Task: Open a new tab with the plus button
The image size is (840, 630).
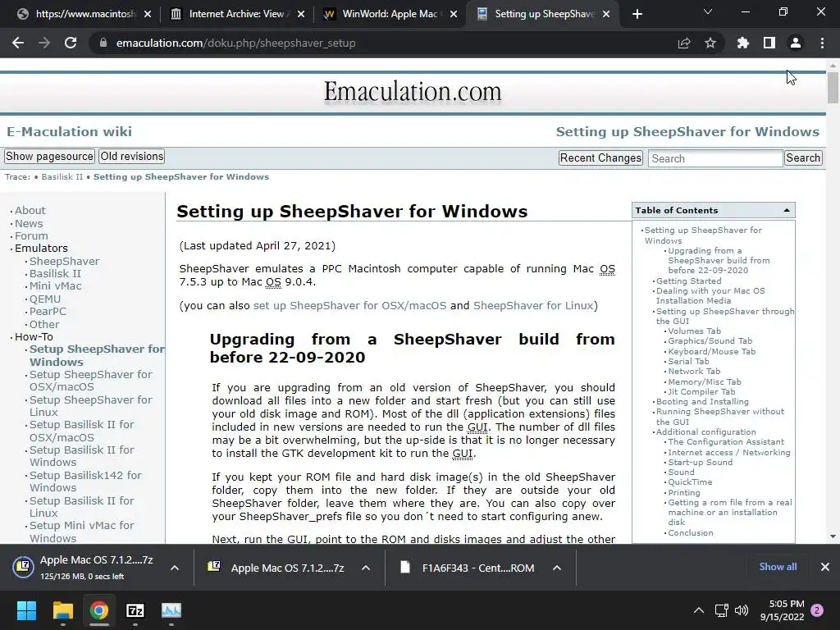Action: click(x=637, y=14)
